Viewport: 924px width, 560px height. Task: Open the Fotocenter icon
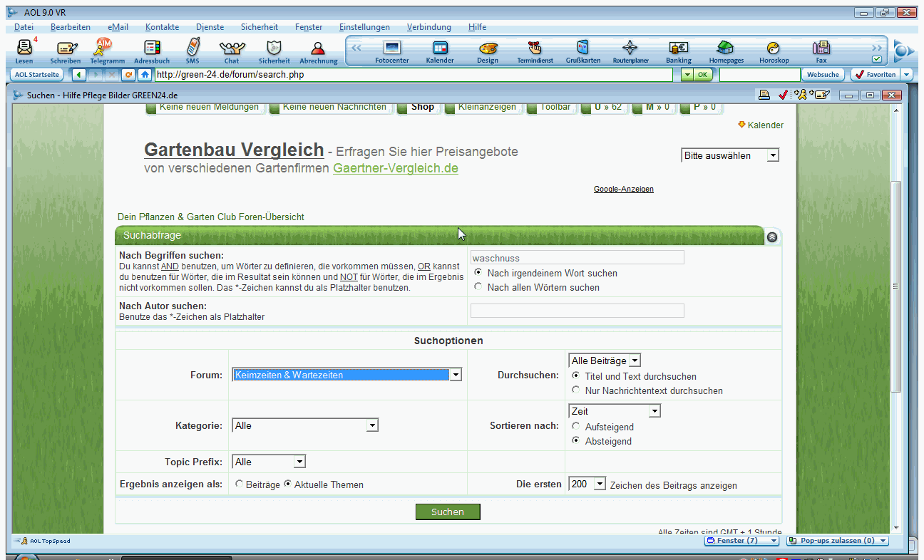pos(392,48)
